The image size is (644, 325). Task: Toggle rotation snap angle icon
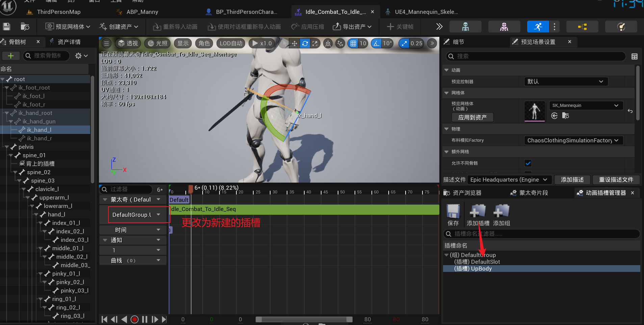376,43
